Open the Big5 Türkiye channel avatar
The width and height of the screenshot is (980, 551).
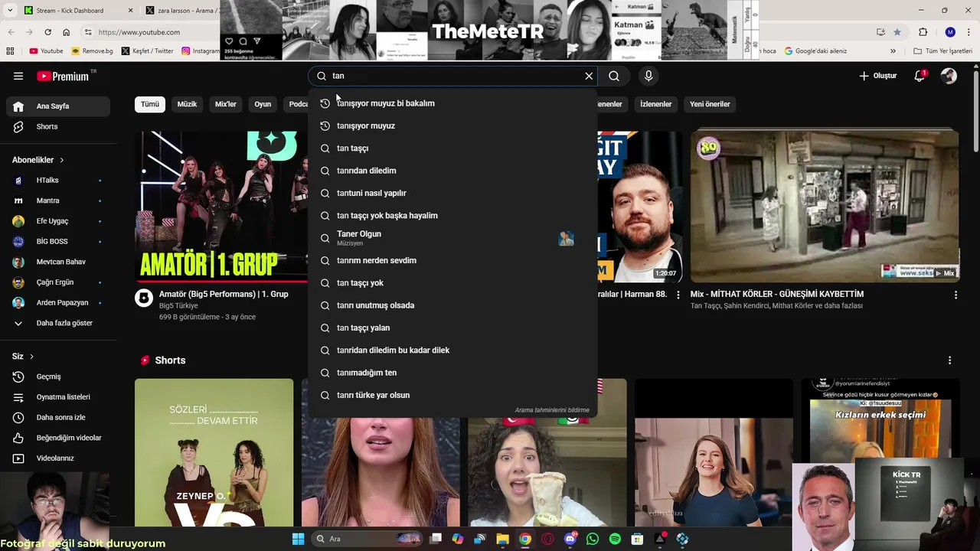pyautogui.click(x=144, y=298)
